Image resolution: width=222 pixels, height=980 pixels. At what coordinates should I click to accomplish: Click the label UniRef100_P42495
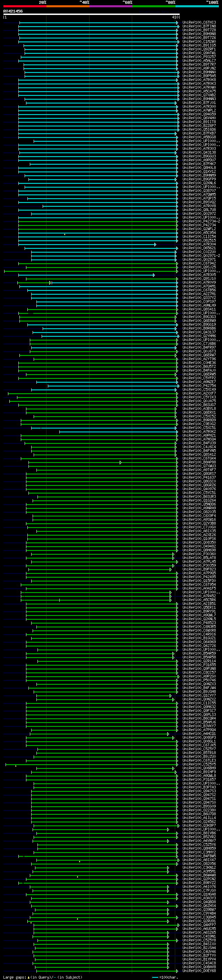pyautogui.click(x=199, y=577)
